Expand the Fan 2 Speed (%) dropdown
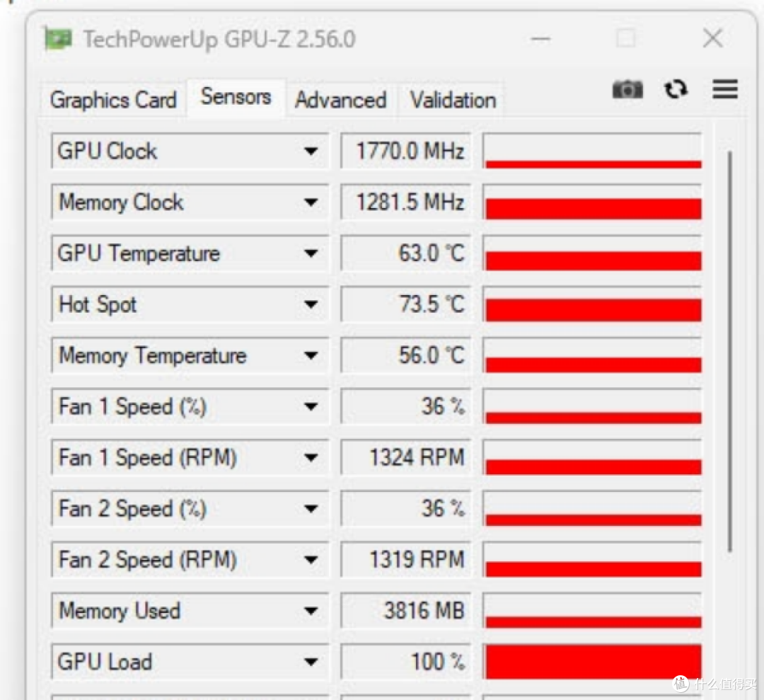This screenshot has width=764, height=700. 311,508
